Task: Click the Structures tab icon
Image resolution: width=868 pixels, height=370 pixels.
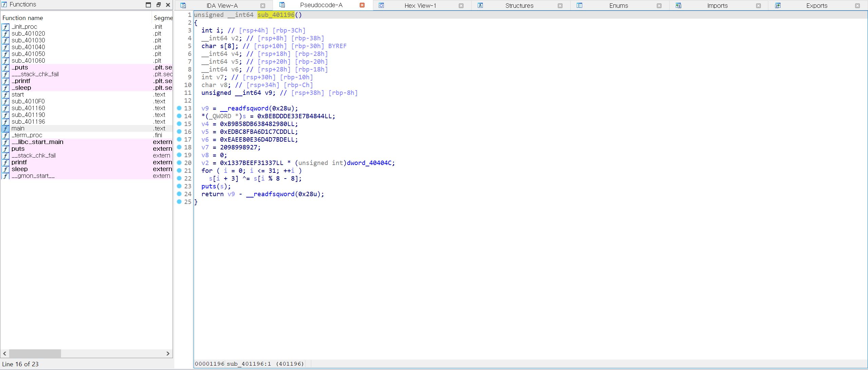Action: [x=480, y=5]
